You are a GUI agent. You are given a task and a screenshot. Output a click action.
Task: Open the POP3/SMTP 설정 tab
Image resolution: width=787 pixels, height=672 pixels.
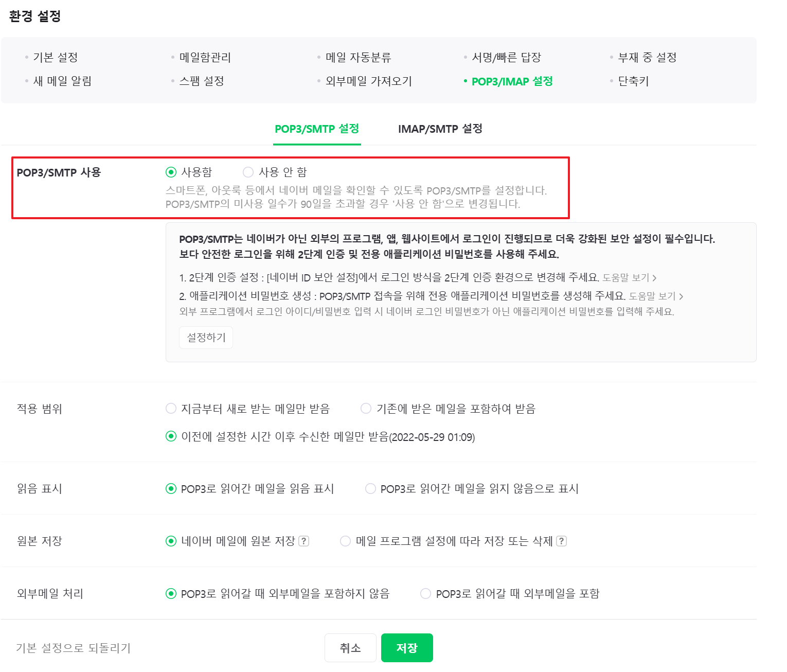pos(317,129)
